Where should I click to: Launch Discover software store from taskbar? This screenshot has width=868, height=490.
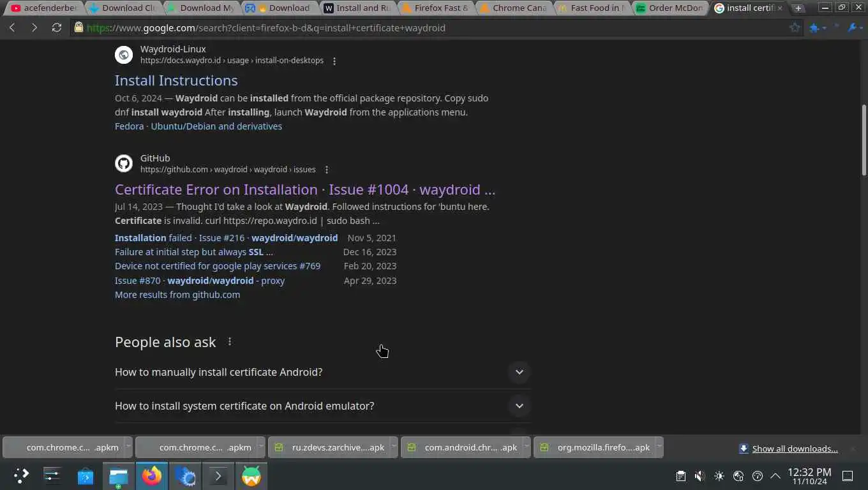(86, 475)
